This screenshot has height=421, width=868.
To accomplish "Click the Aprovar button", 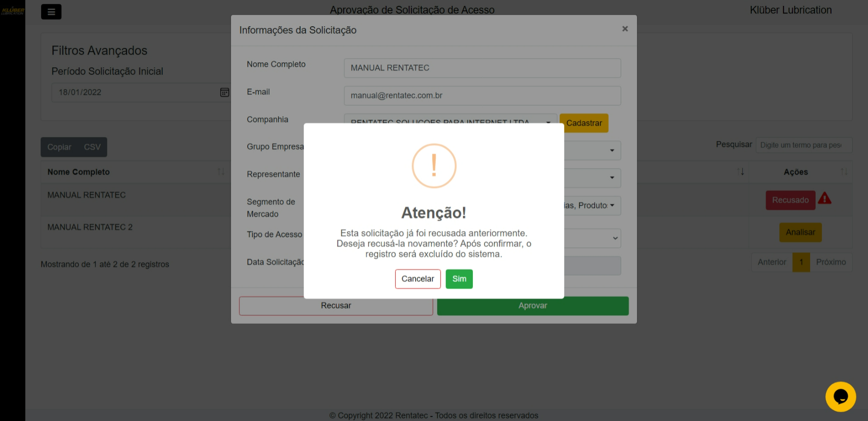I will click(x=532, y=306).
